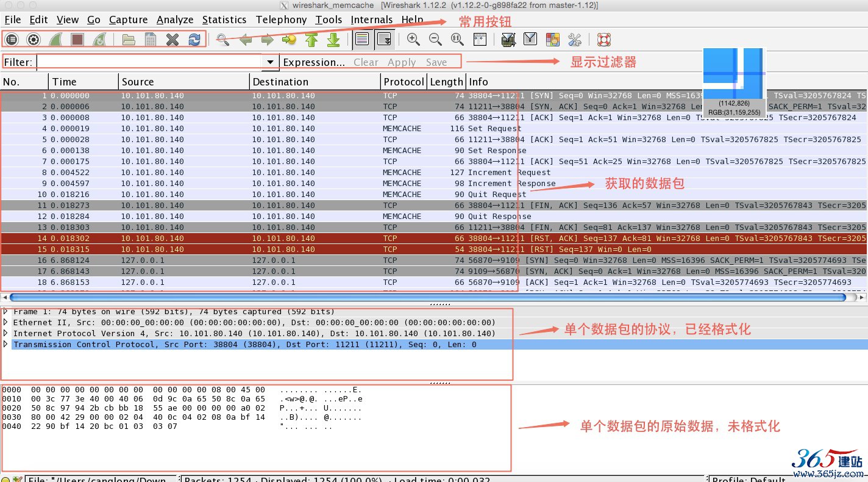This screenshot has height=482, width=868.
Task: Save the capture file via the document icon
Action: (x=151, y=40)
